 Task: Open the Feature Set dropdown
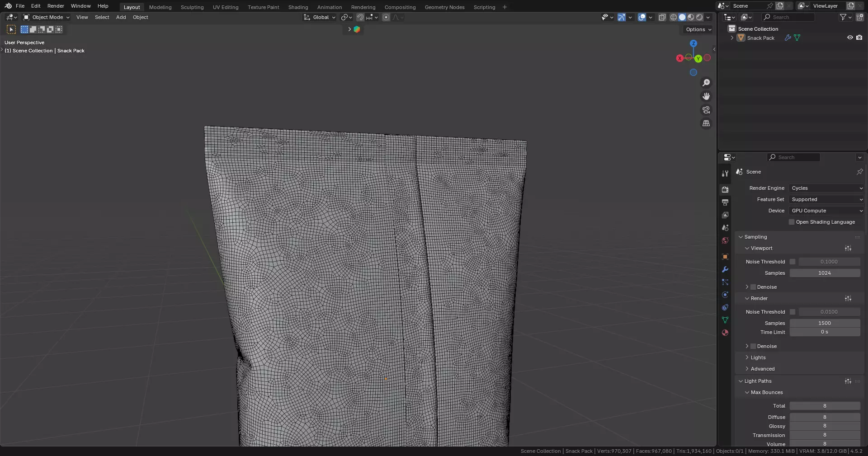click(x=826, y=199)
